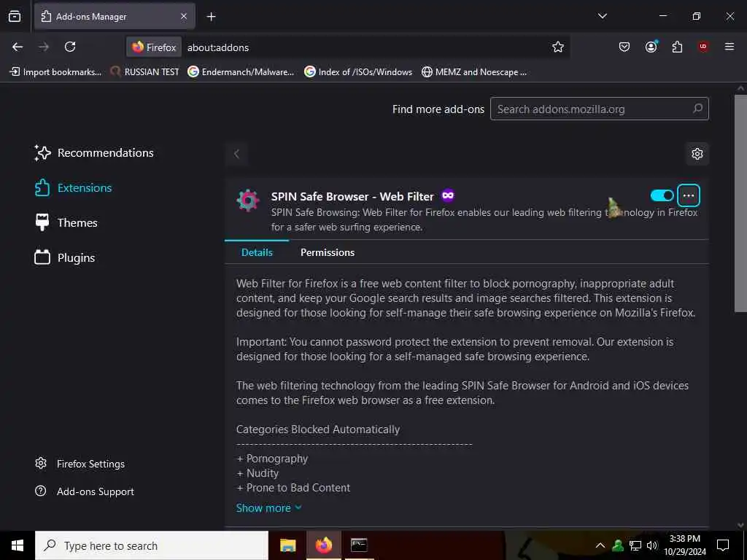Open a new tab with plus button
The image size is (747, 560).
(x=211, y=17)
